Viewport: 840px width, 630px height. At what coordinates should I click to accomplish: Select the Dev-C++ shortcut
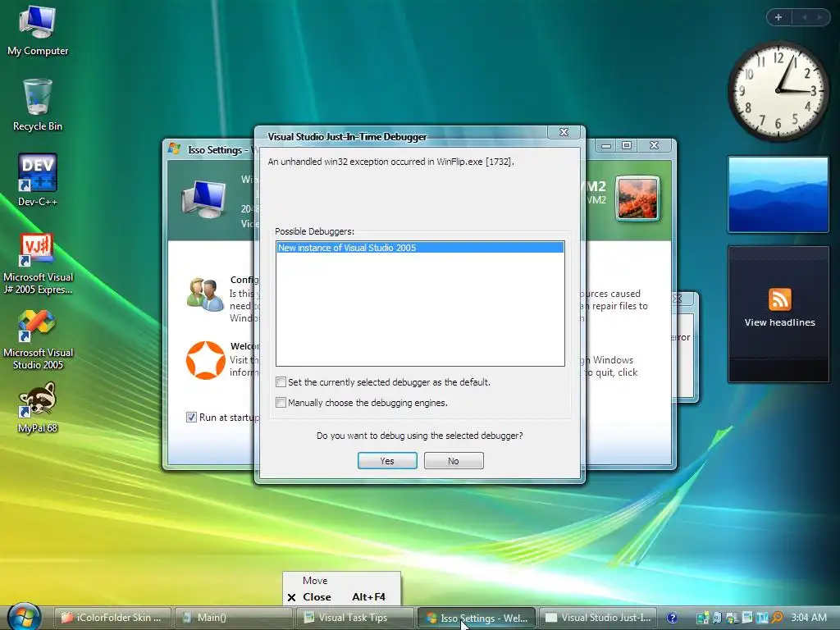pos(38,180)
